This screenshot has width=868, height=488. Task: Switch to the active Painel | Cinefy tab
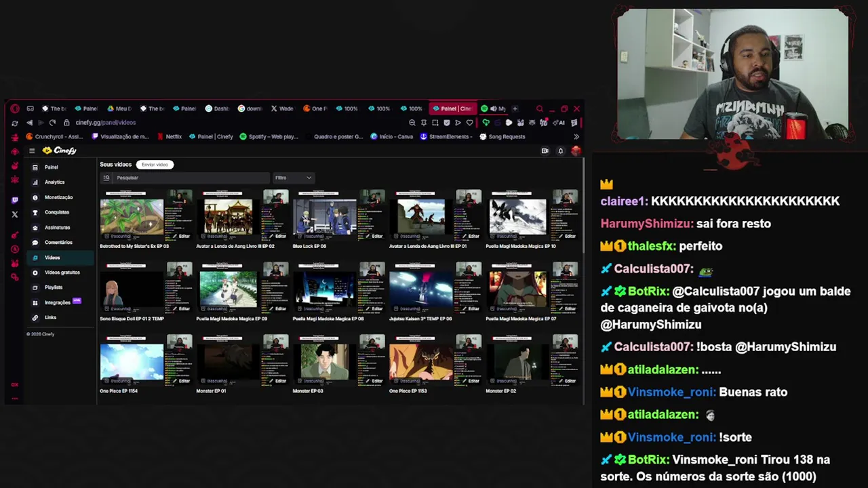[453, 108]
